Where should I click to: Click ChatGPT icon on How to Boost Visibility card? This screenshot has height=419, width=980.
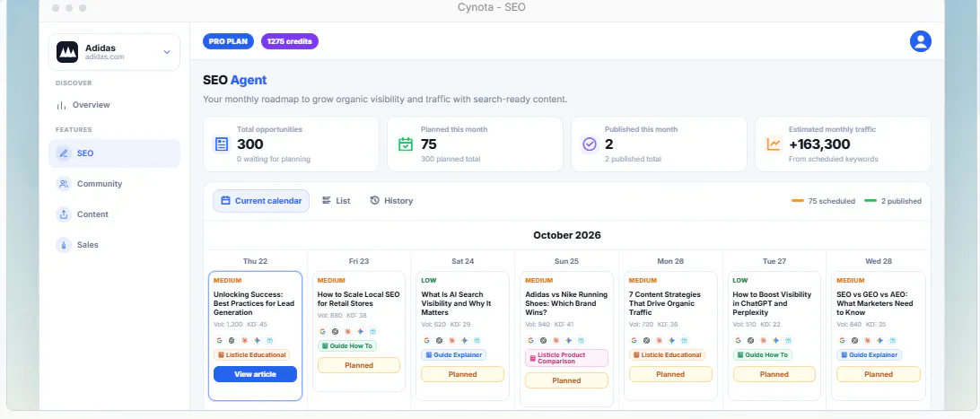click(x=750, y=340)
